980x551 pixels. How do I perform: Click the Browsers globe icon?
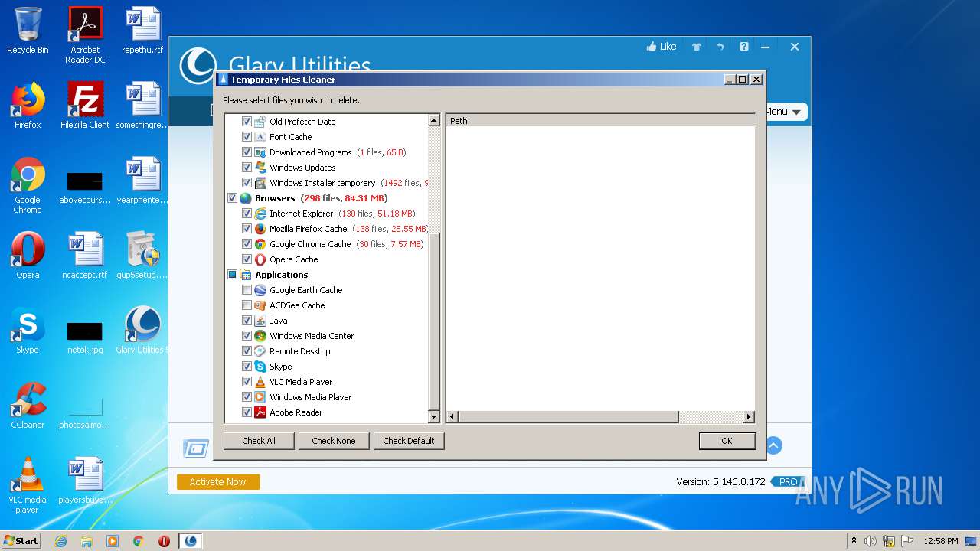246,198
